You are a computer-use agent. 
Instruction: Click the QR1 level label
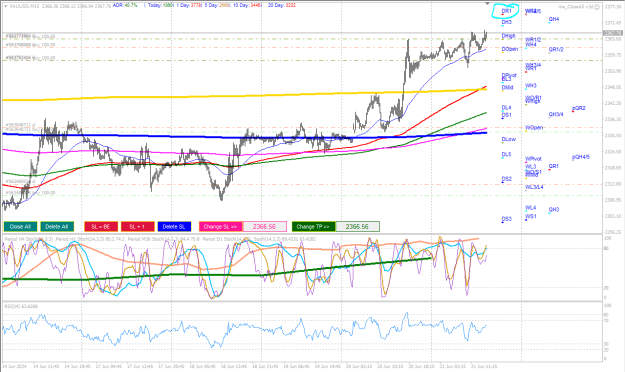(x=554, y=166)
